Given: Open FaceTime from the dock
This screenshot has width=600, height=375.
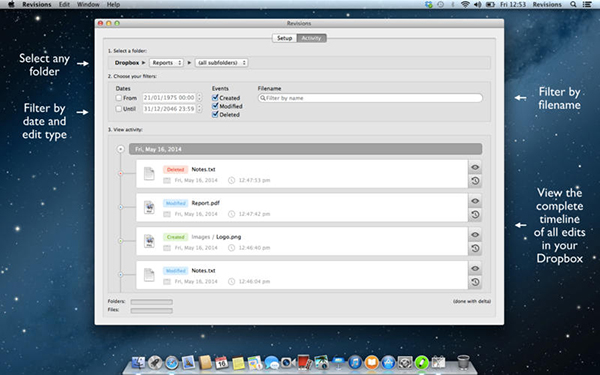Looking at the screenshot, I should 288,362.
